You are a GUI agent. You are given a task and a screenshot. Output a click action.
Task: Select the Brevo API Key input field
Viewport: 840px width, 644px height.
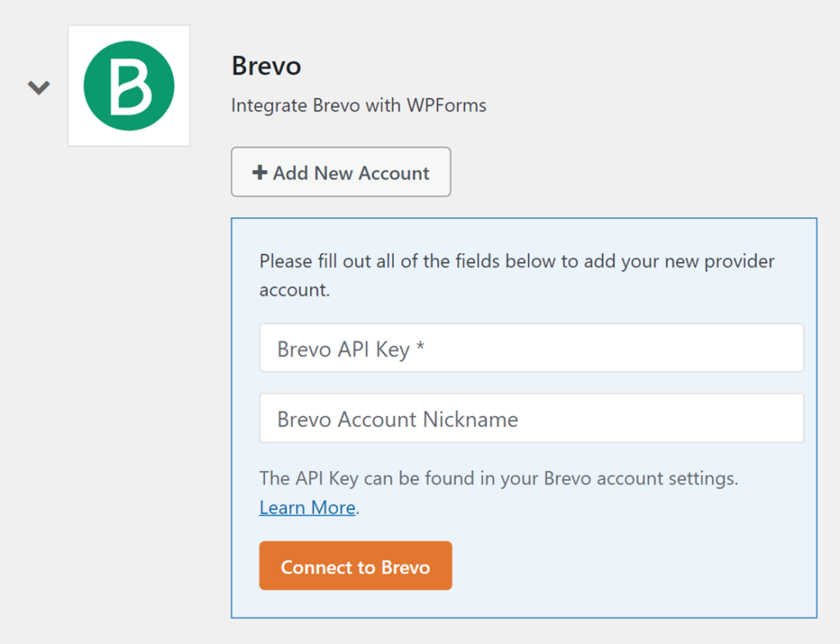coord(531,348)
